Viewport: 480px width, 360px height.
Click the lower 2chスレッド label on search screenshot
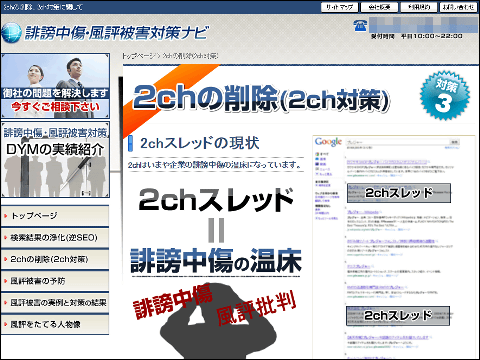(x=398, y=316)
